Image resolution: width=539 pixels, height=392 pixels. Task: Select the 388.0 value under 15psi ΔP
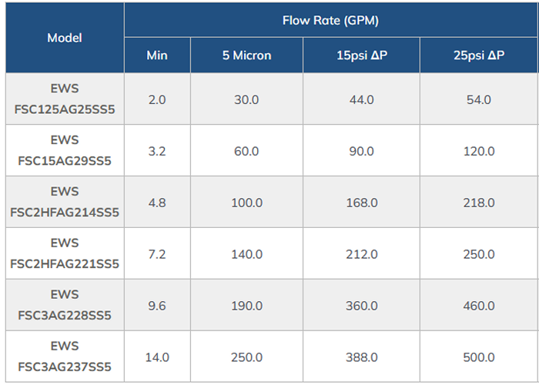point(360,357)
